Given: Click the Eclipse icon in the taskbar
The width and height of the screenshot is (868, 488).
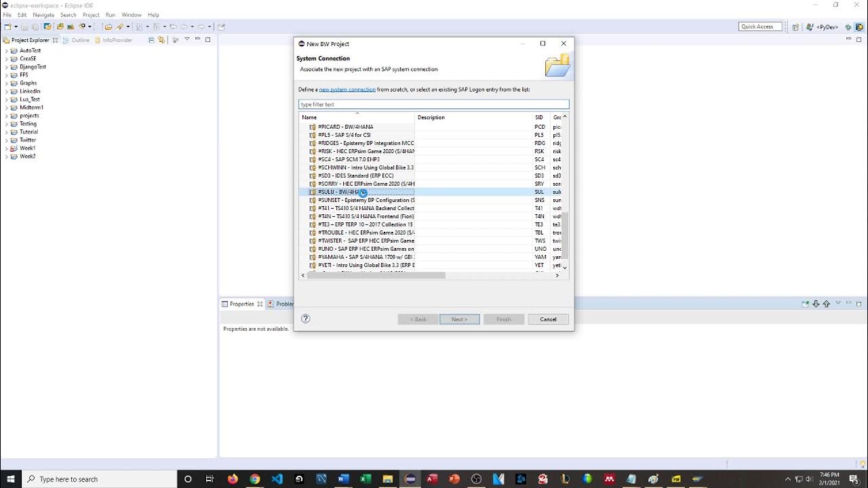Looking at the screenshot, I should [410, 479].
